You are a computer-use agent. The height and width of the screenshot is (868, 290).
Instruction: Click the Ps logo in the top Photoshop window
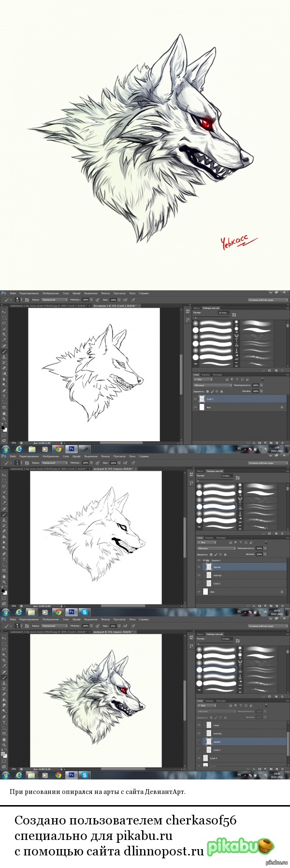click(x=3, y=293)
